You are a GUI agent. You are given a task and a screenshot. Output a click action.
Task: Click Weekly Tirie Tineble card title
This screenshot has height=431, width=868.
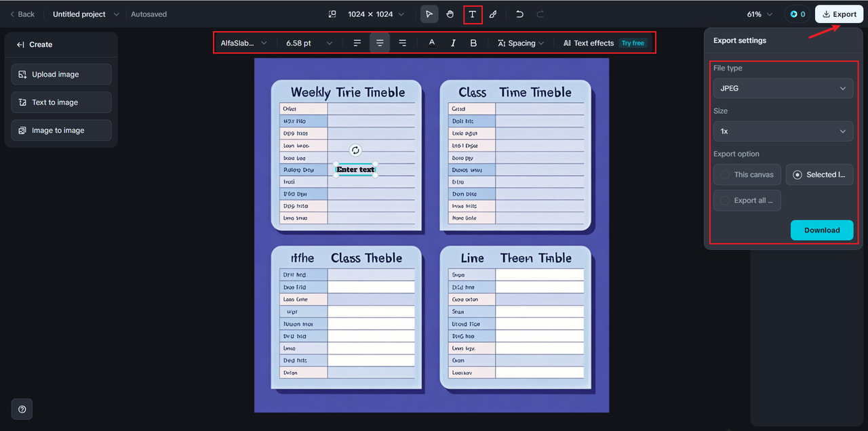[348, 93]
